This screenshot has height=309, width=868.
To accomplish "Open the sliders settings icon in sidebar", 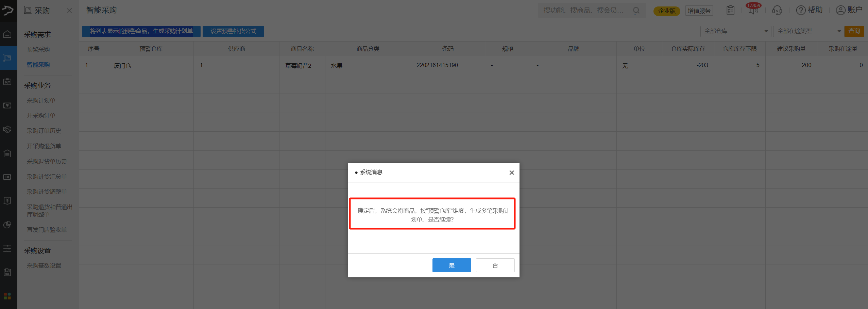I will [7, 249].
